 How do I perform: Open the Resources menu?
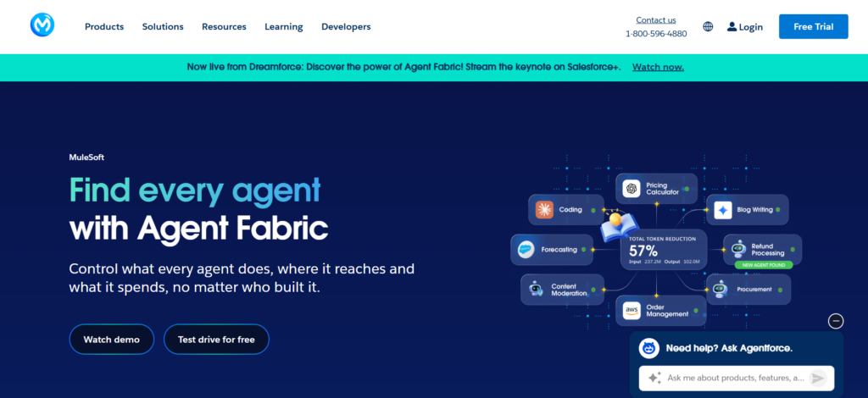coord(224,26)
